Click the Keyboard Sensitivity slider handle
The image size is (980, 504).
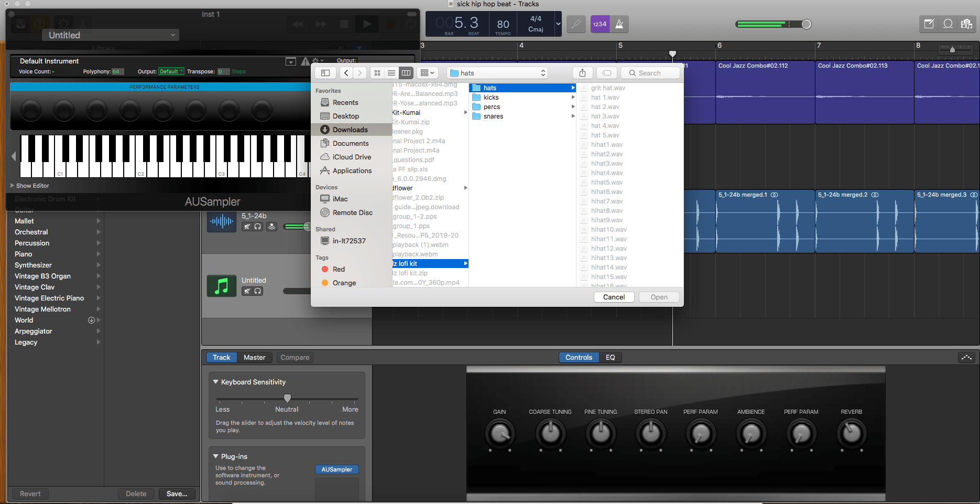(287, 398)
